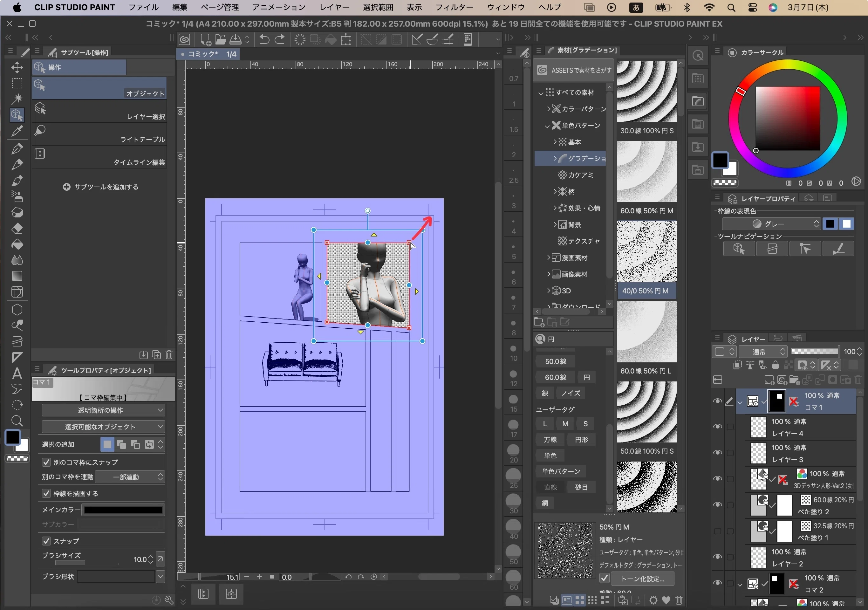Image resolution: width=868 pixels, height=610 pixels.
Task: Select the Move layer tool
Action: tap(17, 68)
